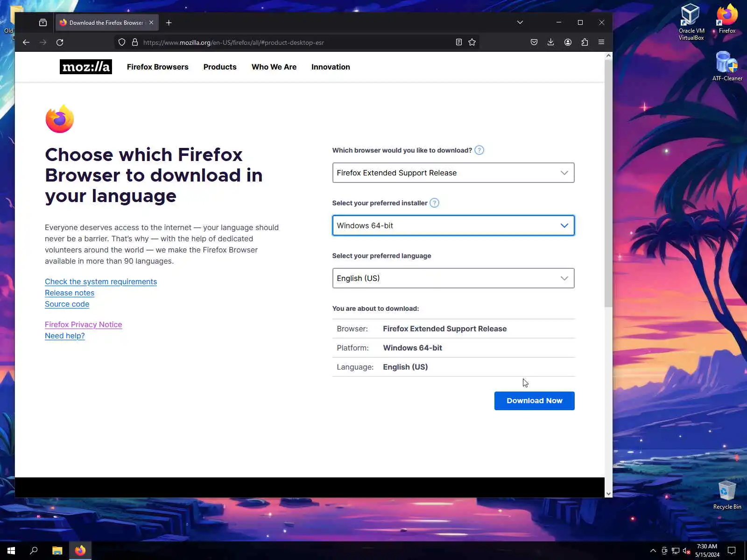This screenshot has width=747, height=560.
Task: Click the Firefox logo on the page
Action: (x=60, y=119)
